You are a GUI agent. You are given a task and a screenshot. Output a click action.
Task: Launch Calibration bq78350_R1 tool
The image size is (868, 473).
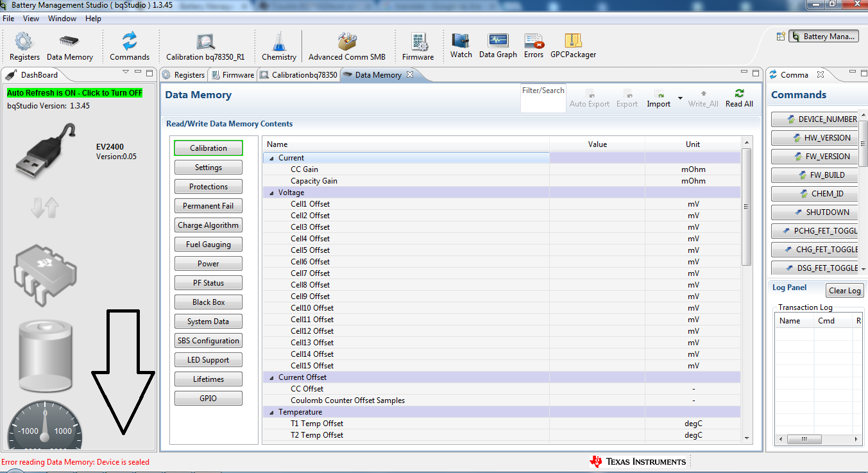pyautogui.click(x=205, y=46)
